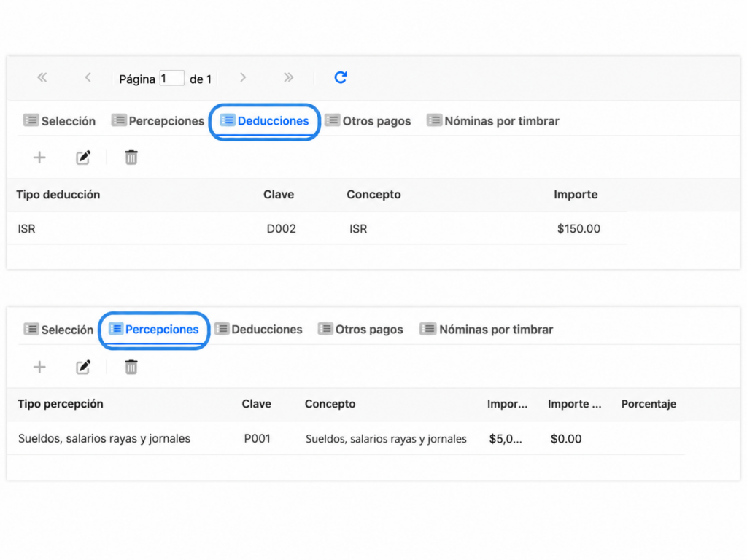Add a new deduction with plus icon
Screen dimensions: 747x560
pos(39,157)
